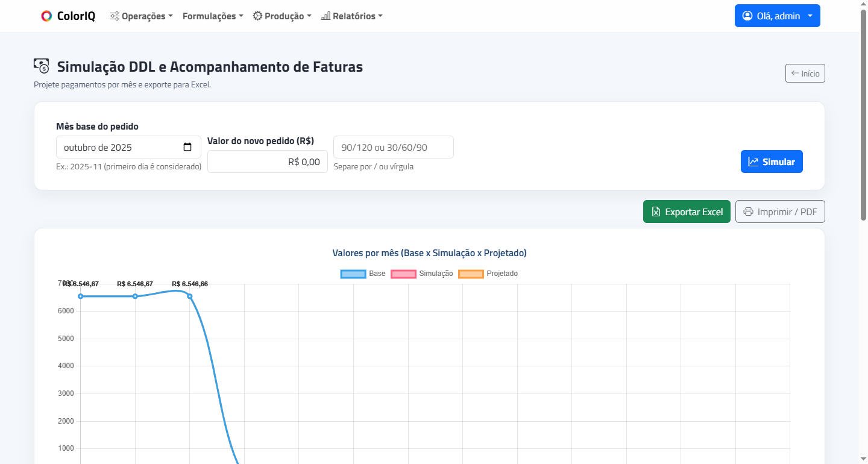868x464 pixels.
Task: Click the gear icon beside Produção
Action: (x=257, y=16)
